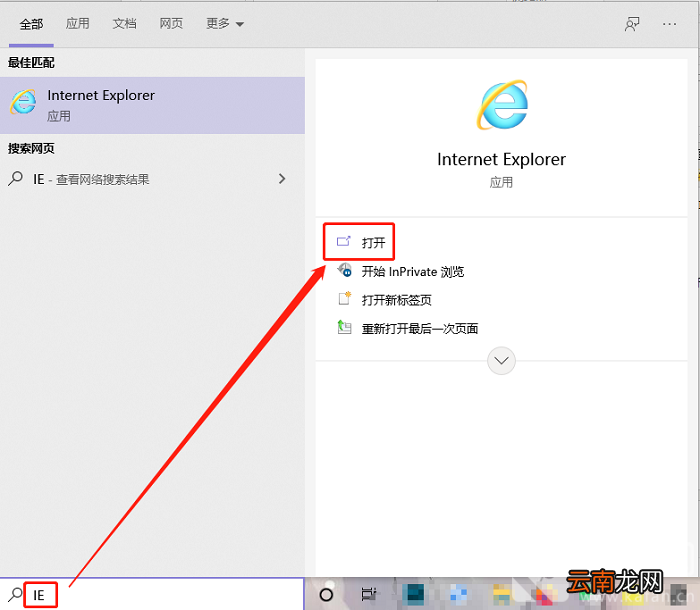Expand the IE web search chevron arrow
The image size is (700, 610).
coord(282,179)
